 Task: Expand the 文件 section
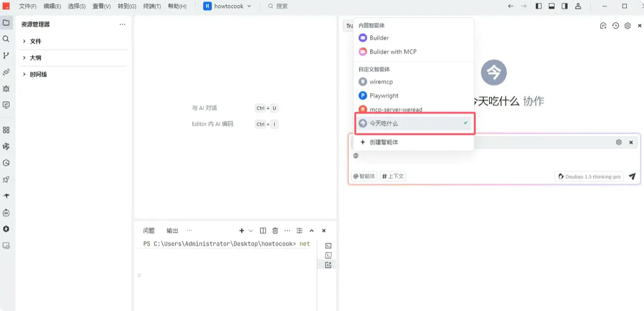pyautogui.click(x=74, y=41)
